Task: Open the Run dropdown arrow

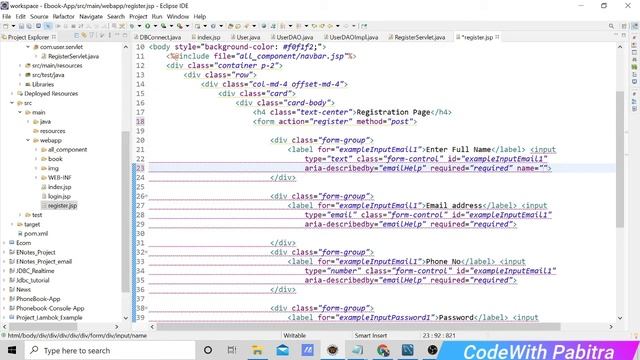Action: point(155,26)
